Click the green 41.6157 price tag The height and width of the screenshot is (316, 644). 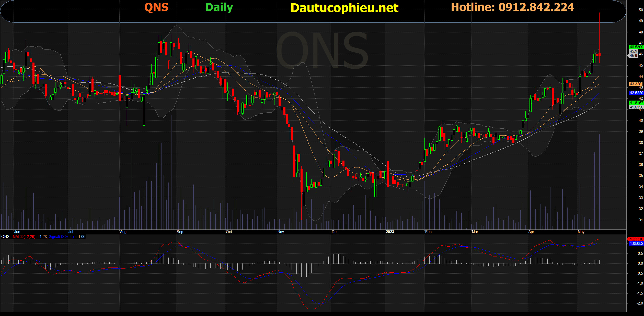pos(636,103)
